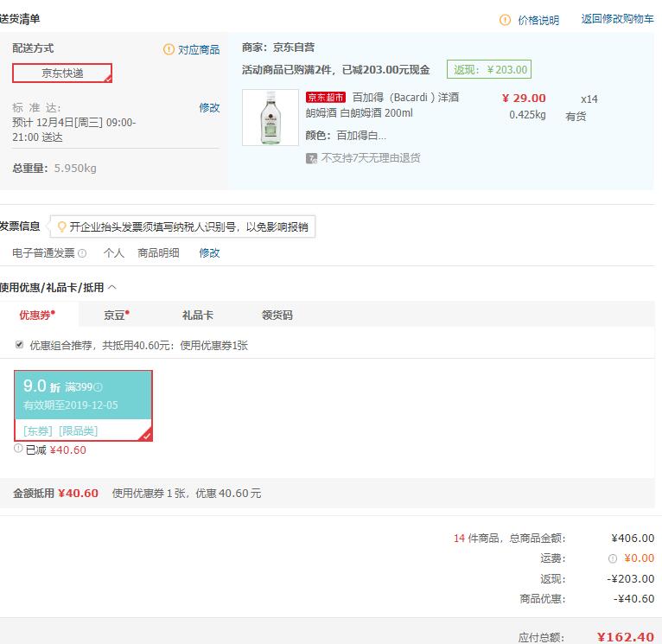Screen dimensions: 662x644
Task: Click the 0.425kg item weight text
Action: coord(527,115)
